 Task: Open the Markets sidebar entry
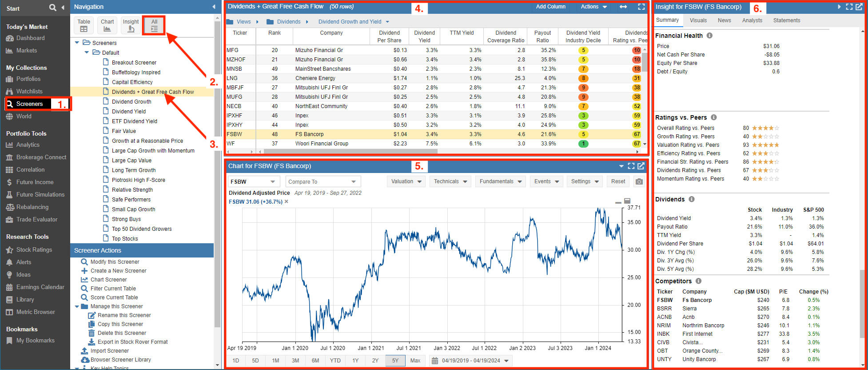[27, 51]
